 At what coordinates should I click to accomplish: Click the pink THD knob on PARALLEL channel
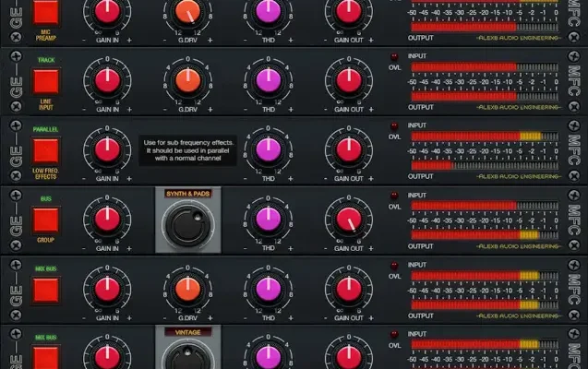268,150
